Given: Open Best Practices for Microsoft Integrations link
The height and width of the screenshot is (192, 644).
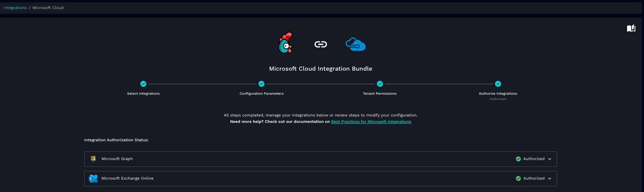Looking at the screenshot, I should pos(371,122).
